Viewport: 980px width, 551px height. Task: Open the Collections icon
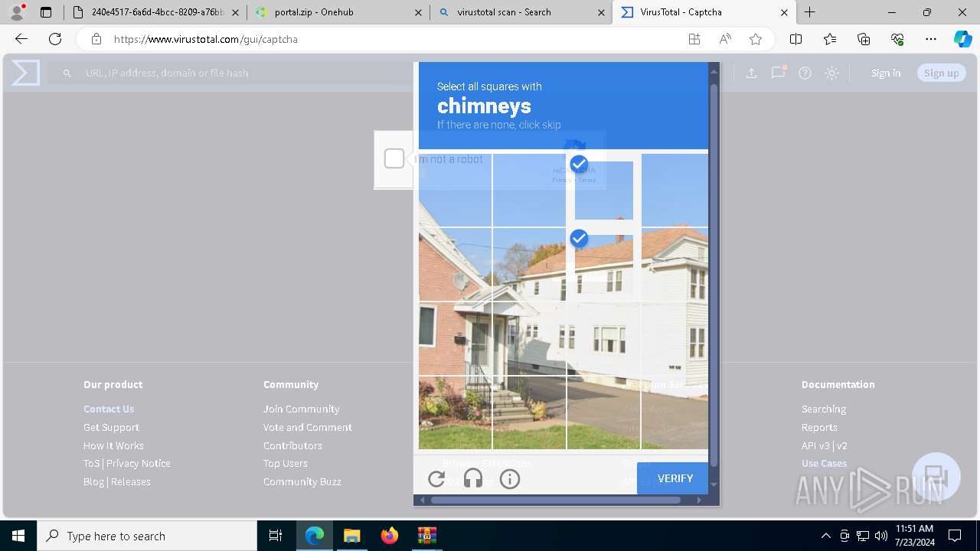click(x=864, y=39)
